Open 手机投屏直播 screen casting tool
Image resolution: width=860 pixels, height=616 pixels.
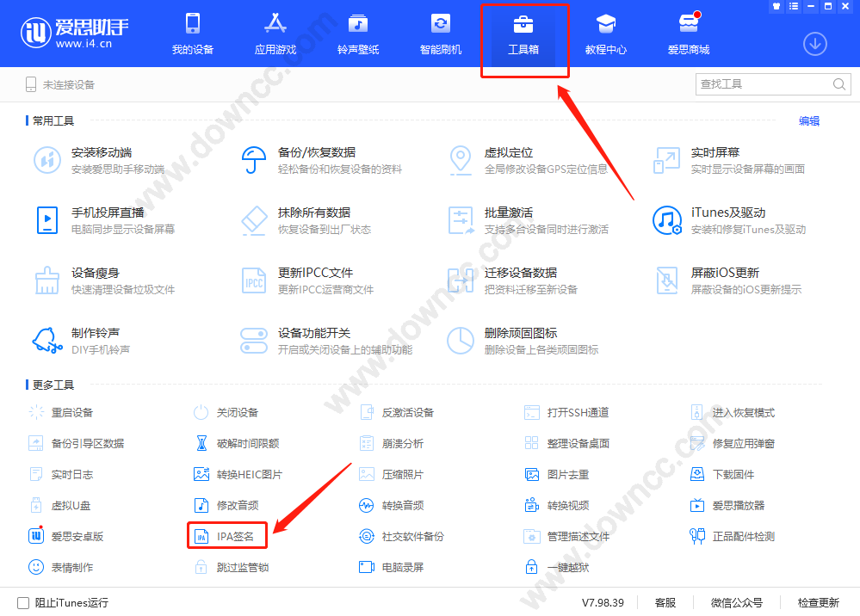[107, 213]
